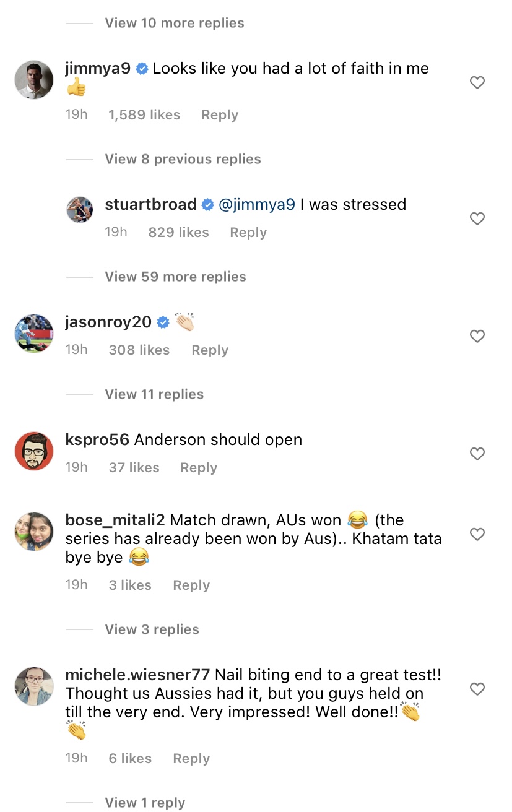Like jimmya9's comment with the heart
Screen dimensions: 512x812
477,82
